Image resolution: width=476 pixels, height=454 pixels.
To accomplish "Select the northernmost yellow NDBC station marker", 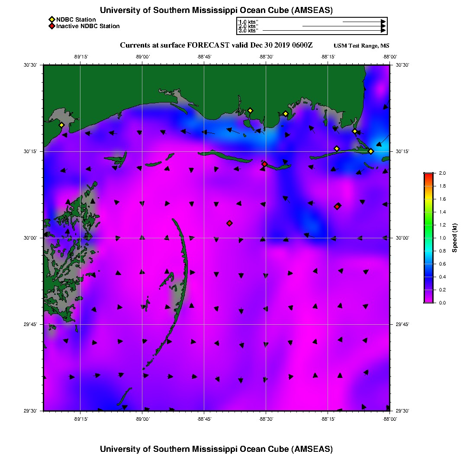I will (250, 111).
